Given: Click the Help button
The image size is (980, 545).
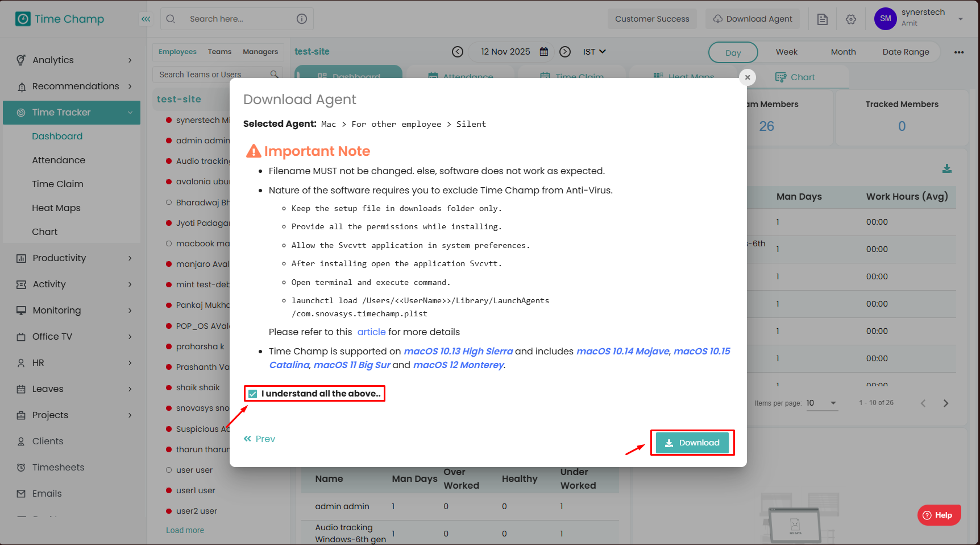Looking at the screenshot, I should pos(939,515).
